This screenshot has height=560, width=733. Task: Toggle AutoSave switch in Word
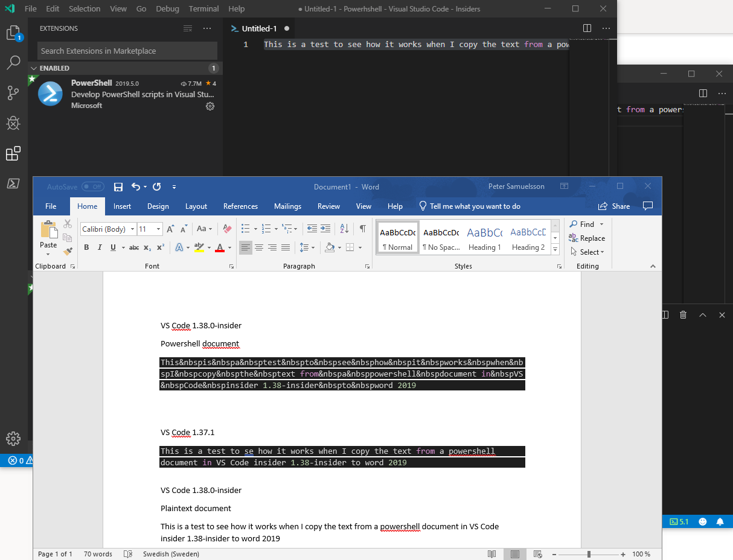tap(92, 187)
